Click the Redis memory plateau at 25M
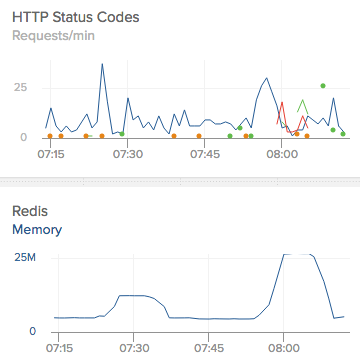The image size is (360, 362). (297, 254)
